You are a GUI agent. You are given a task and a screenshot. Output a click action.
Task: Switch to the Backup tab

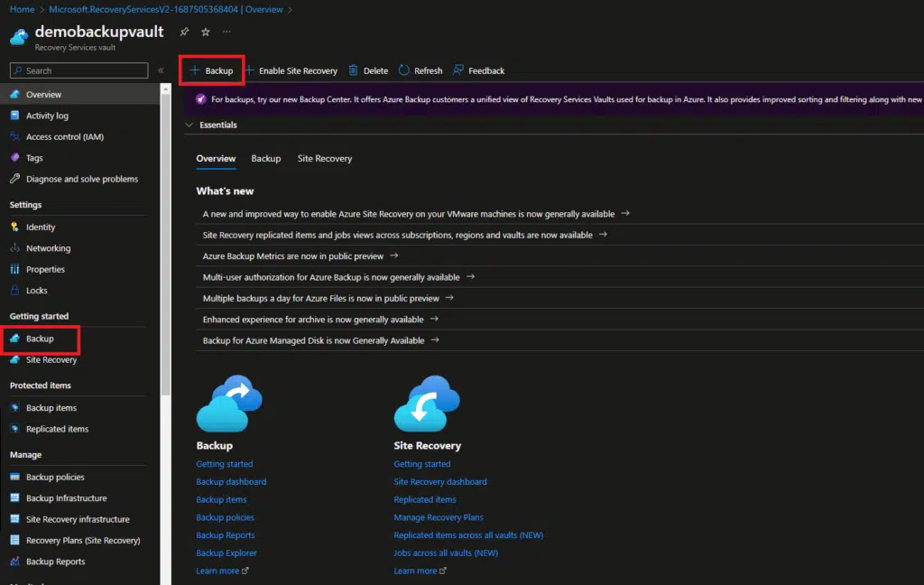coord(266,158)
